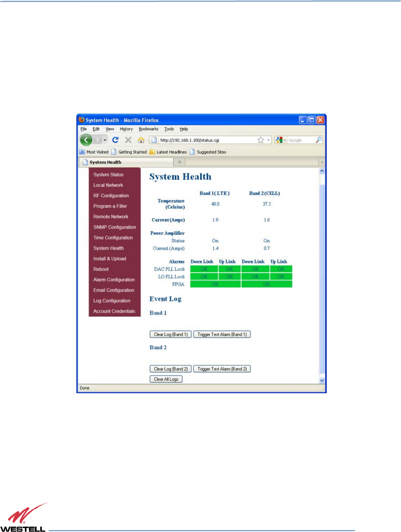Click the Band 2 FPGA OK cell
The width and height of the screenshot is (401, 532).
(x=267, y=284)
